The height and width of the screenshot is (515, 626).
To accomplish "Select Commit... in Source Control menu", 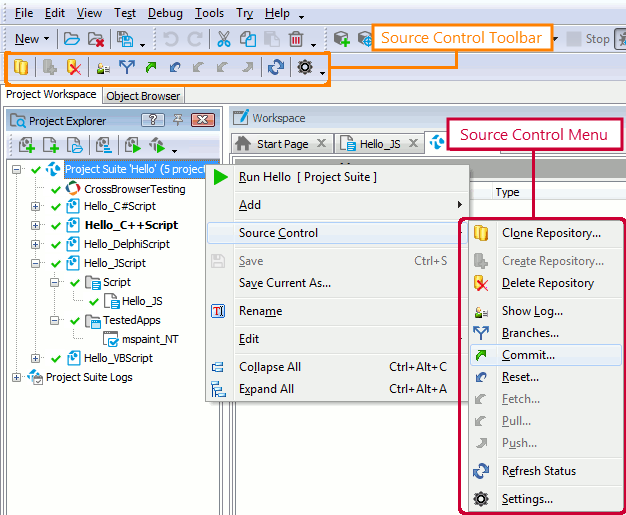I will 546,355.
